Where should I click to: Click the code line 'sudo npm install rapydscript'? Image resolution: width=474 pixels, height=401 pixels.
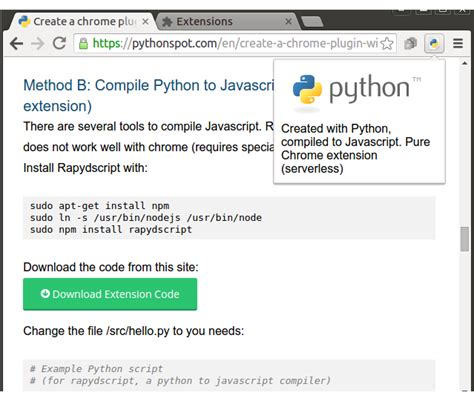(111, 230)
